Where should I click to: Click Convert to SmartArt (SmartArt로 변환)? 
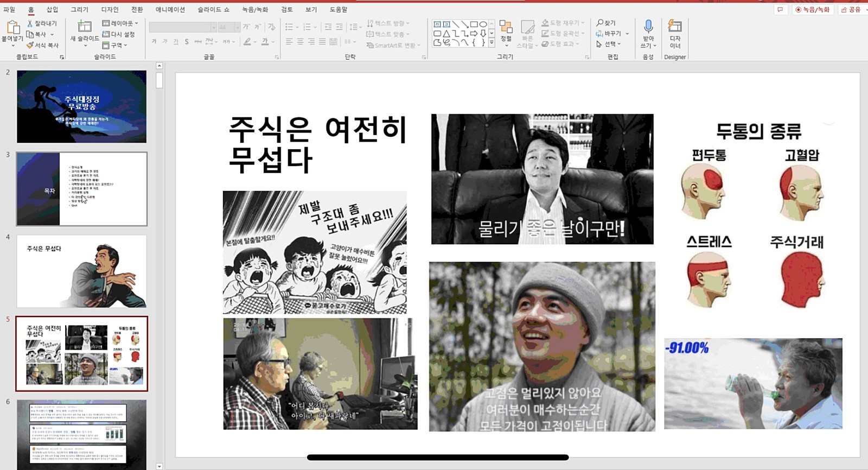point(394,45)
